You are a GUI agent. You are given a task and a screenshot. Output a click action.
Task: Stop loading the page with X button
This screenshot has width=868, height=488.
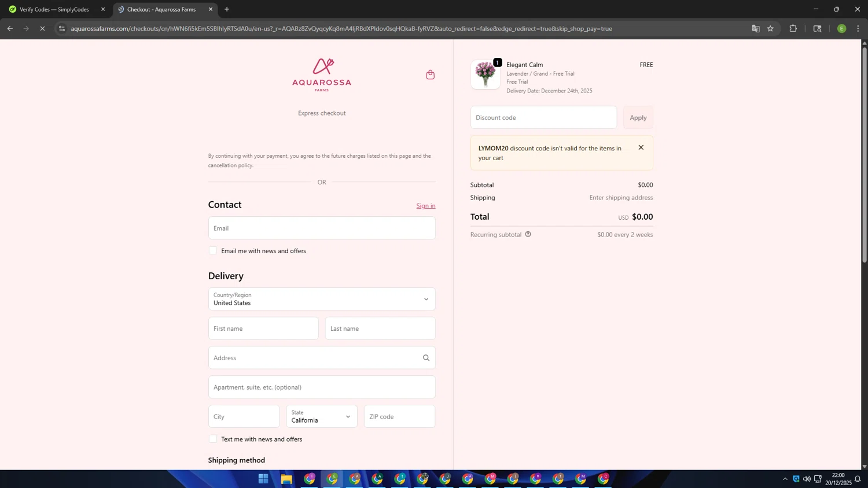[x=42, y=28]
